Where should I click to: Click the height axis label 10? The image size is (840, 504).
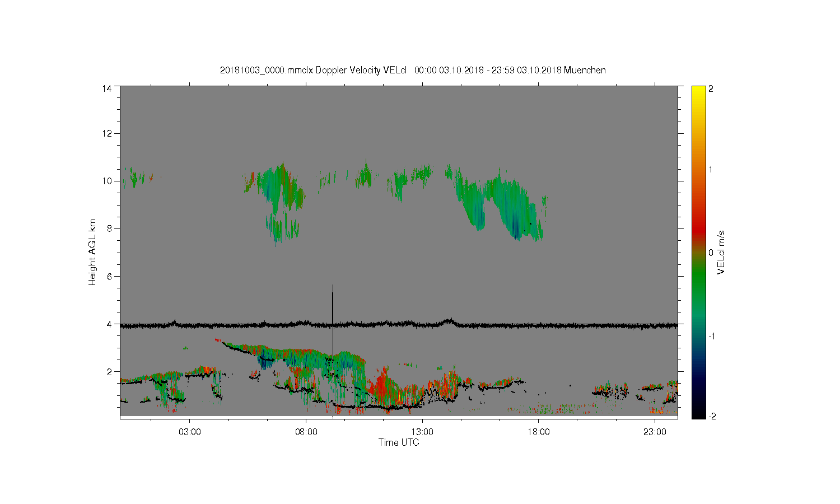click(106, 181)
